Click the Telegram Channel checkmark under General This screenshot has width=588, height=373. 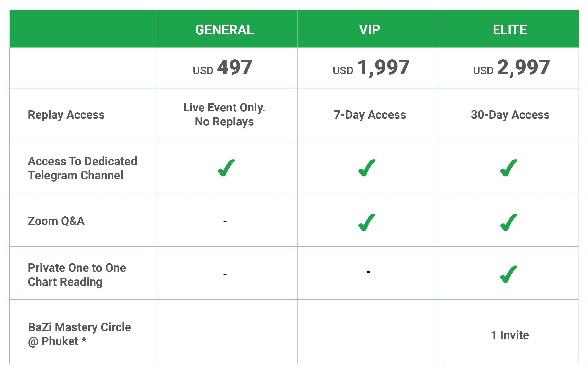coord(226,168)
